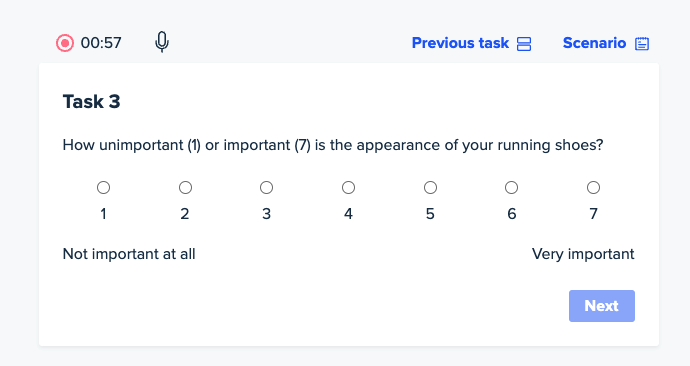Click the Task 3 heading
The height and width of the screenshot is (366, 690).
click(x=92, y=102)
